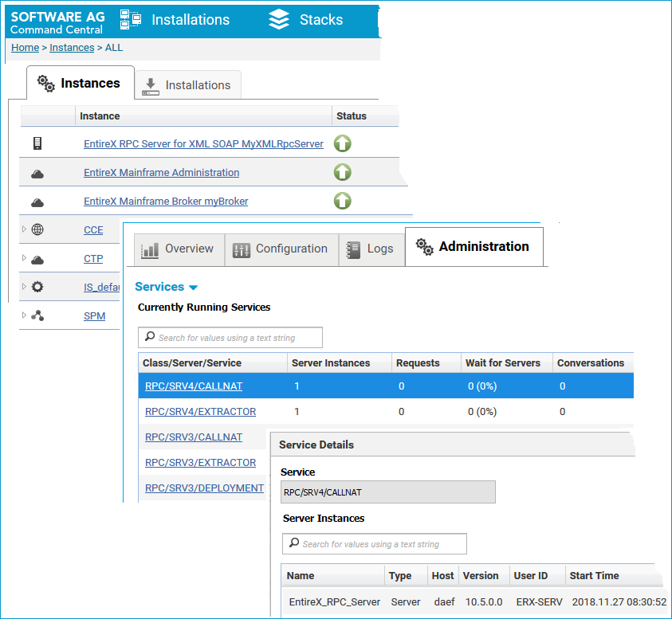This screenshot has height=619, width=672.
Task: Open the Logs tab
Action: [x=371, y=249]
